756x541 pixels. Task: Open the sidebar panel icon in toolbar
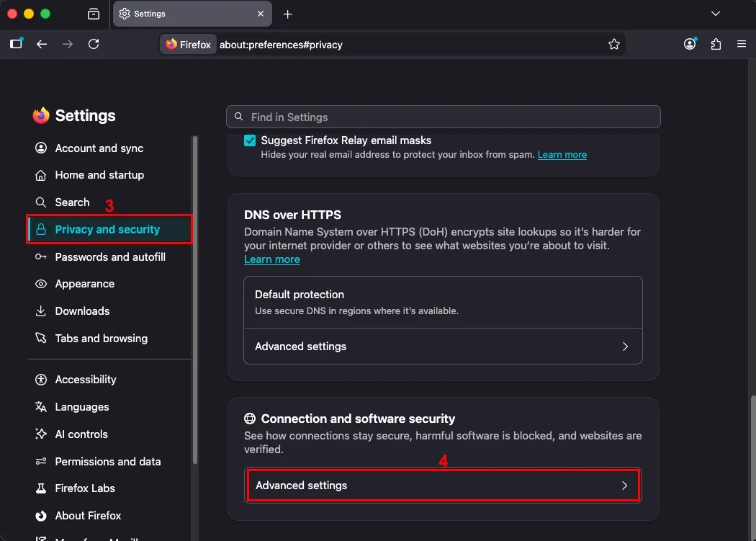pos(17,44)
